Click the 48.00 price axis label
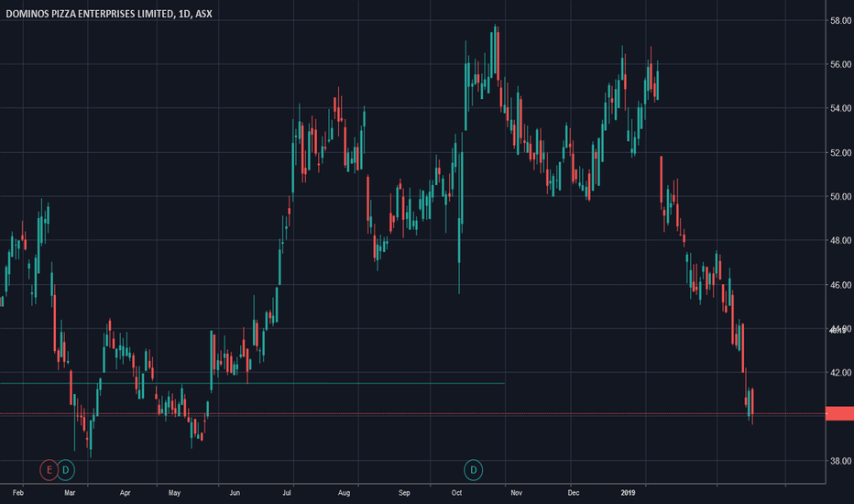854x504 pixels. pyautogui.click(x=840, y=240)
